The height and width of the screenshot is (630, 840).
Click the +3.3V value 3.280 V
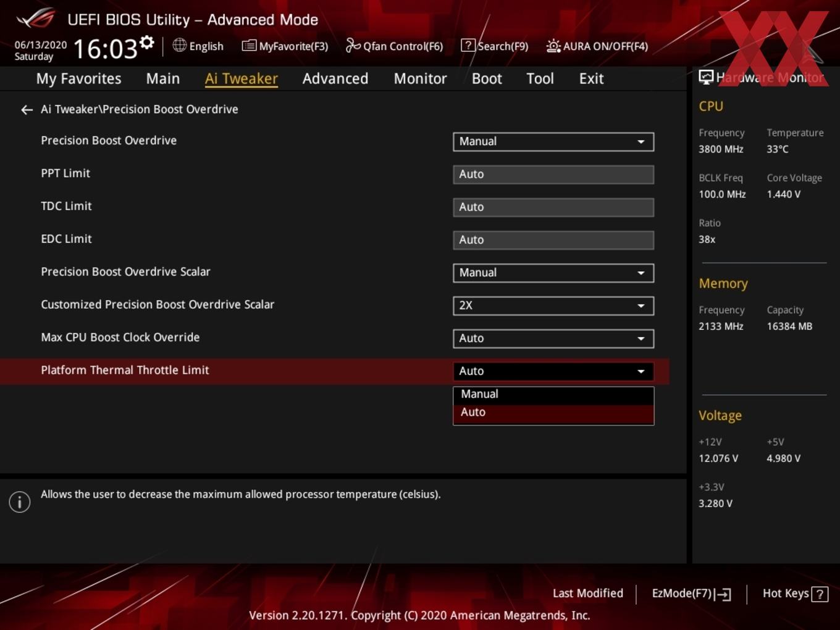point(715,503)
